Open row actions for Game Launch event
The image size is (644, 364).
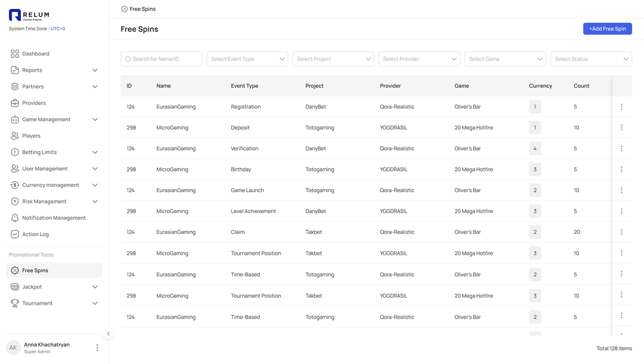[x=621, y=190]
